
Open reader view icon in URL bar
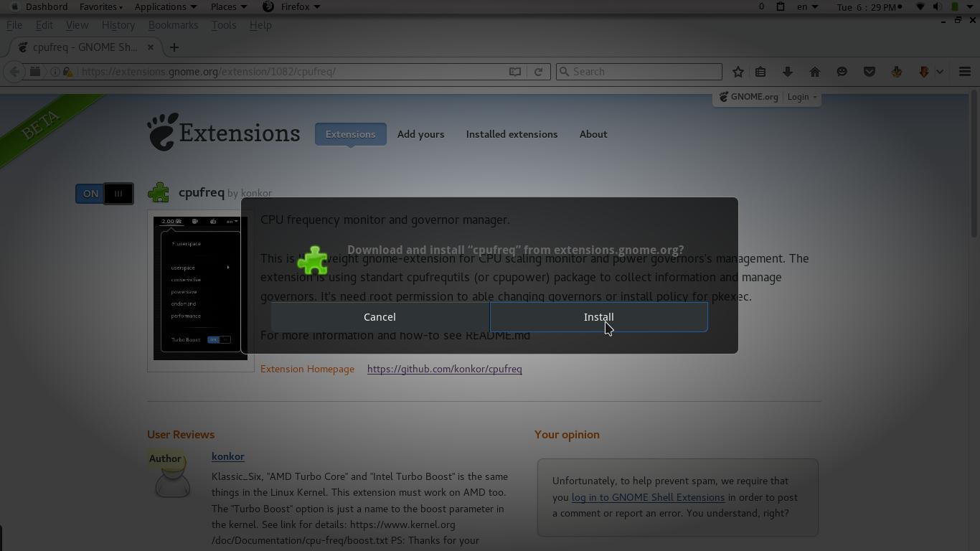(x=515, y=72)
